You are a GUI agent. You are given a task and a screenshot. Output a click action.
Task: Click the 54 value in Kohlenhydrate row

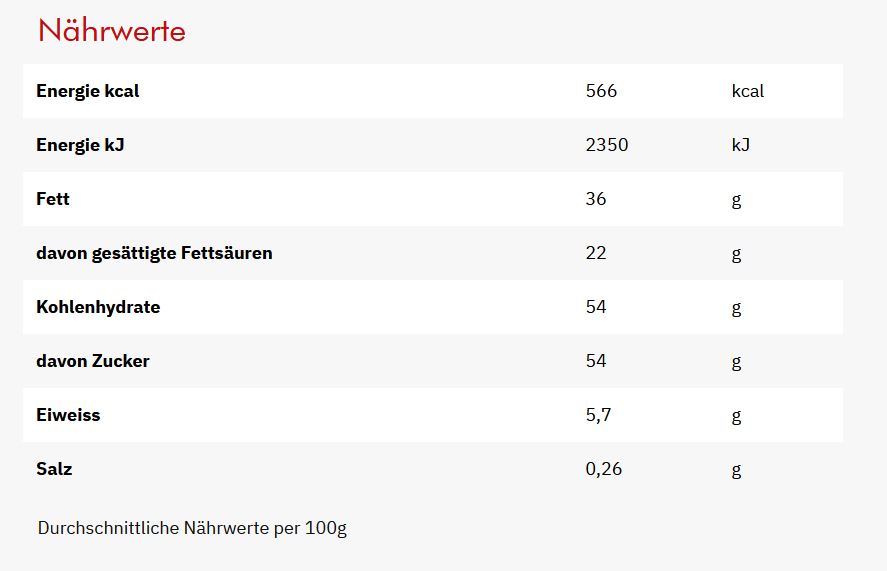click(x=596, y=307)
